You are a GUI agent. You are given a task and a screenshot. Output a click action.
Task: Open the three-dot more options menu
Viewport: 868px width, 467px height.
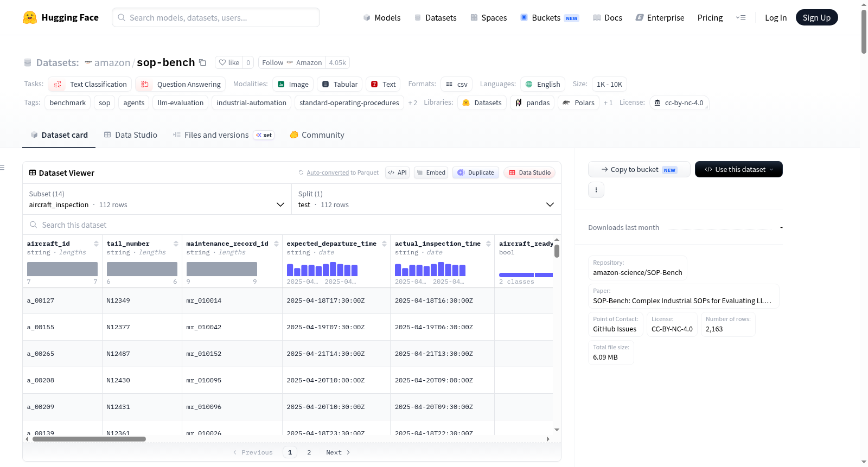pyautogui.click(x=596, y=190)
